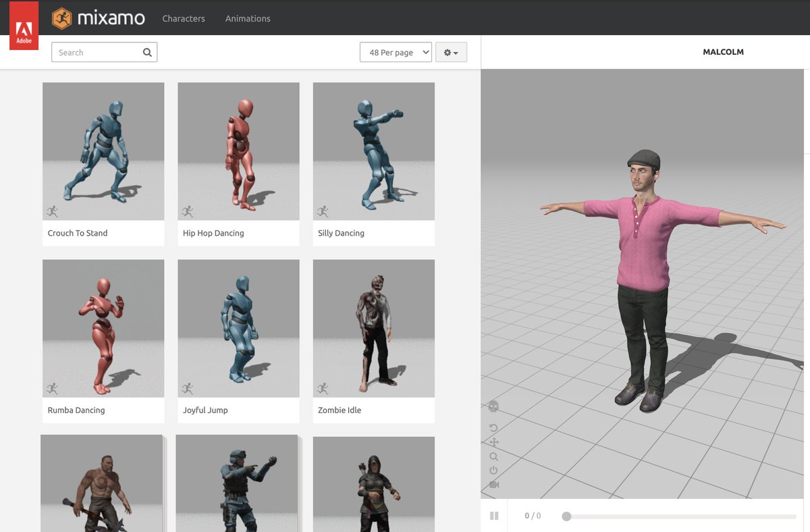Click the Zombie Idle label
Viewport: 810px width, 532px height.
pos(340,410)
